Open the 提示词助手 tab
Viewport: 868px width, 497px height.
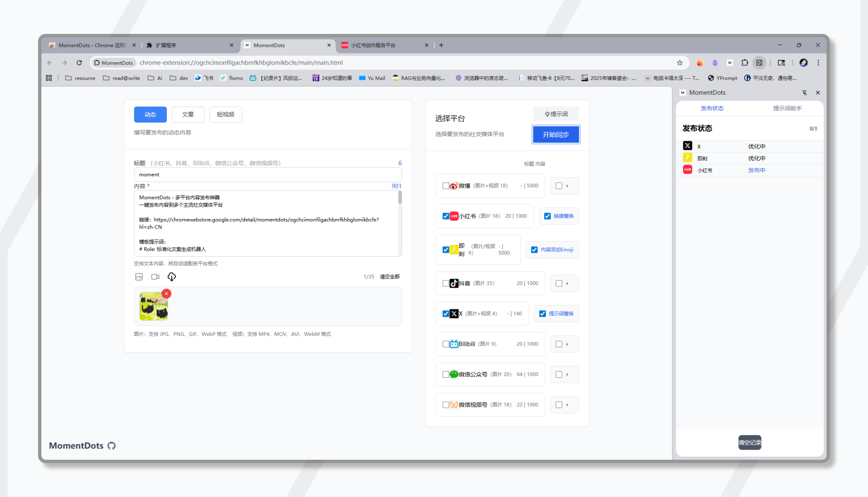click(x=787, y=108)
